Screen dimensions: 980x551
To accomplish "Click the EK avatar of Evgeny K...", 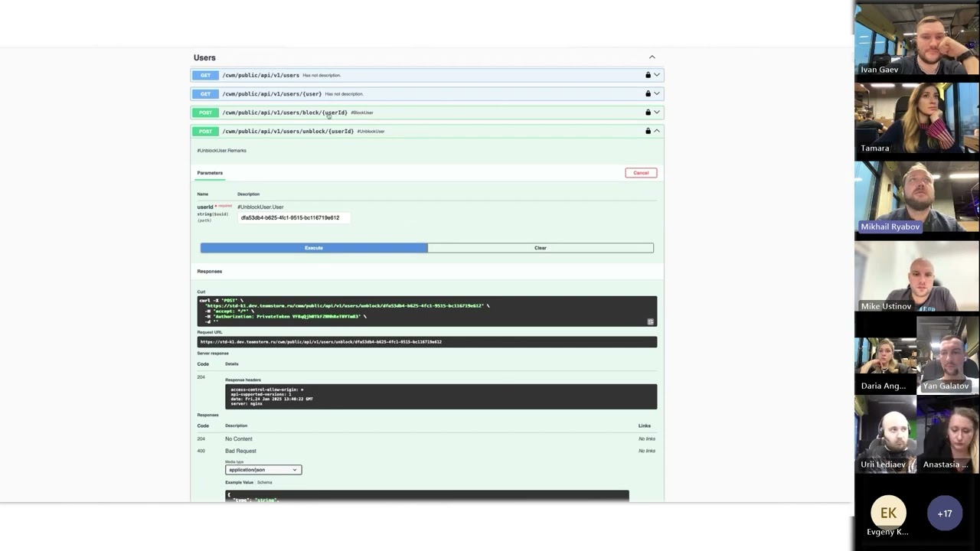I will 888,514.
